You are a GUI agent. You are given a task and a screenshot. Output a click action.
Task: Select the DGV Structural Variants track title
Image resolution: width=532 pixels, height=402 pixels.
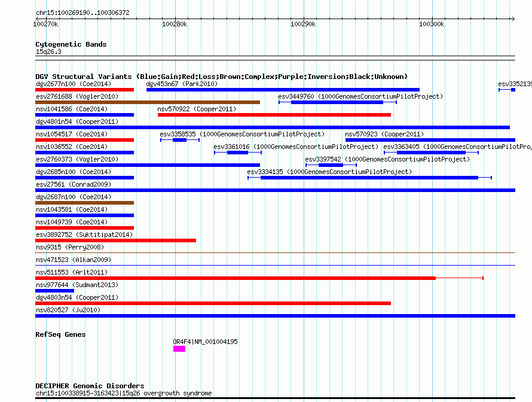[x=221, y=77]
